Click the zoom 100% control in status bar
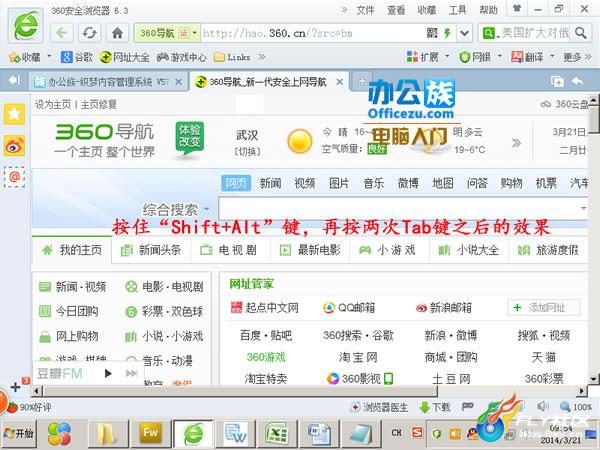 pos(576,407)
